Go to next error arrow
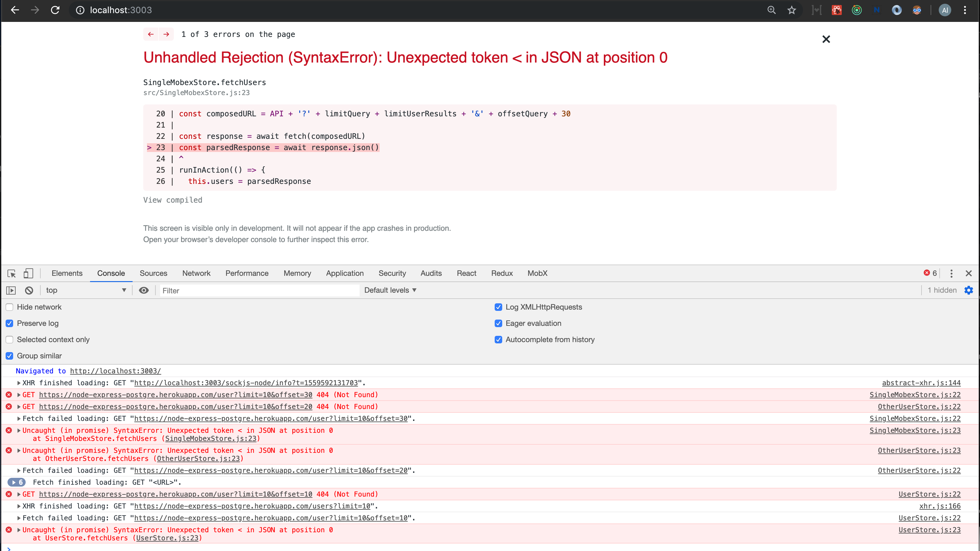 166,34
